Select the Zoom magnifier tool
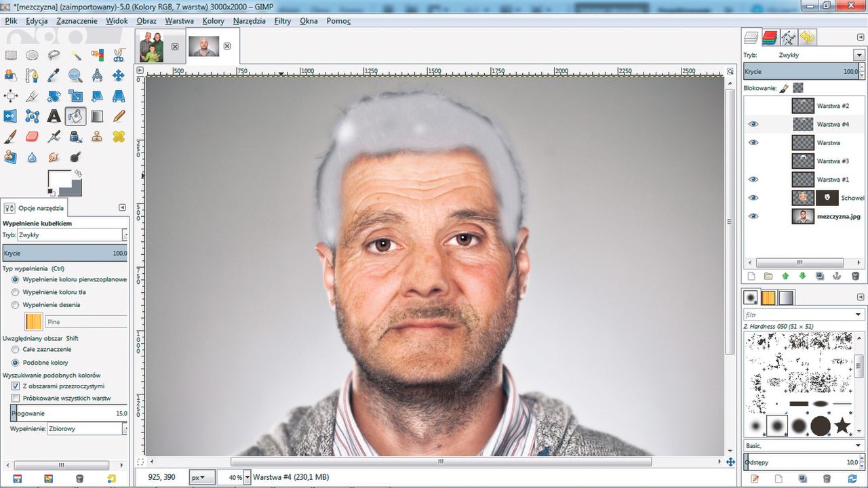The image size is (868, 488). pyautogui.click(x=75, y=76)
